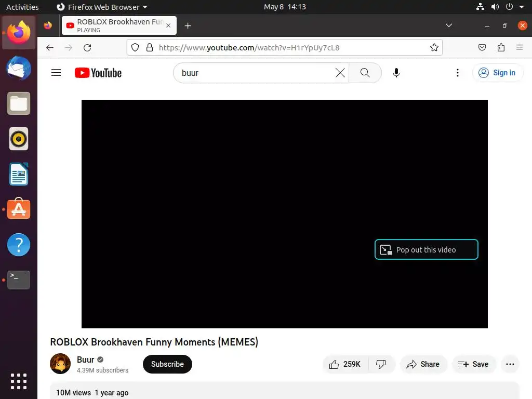View site security padlock information
The height and width of the screenshot is (399, 532).
coord(149,47)
